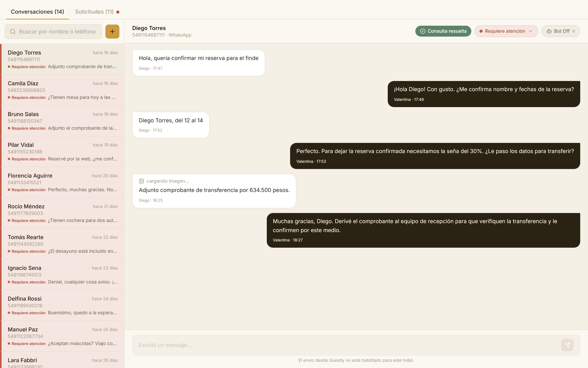Open Delfina Rossi conversation
588x368 pixels.
62,305
